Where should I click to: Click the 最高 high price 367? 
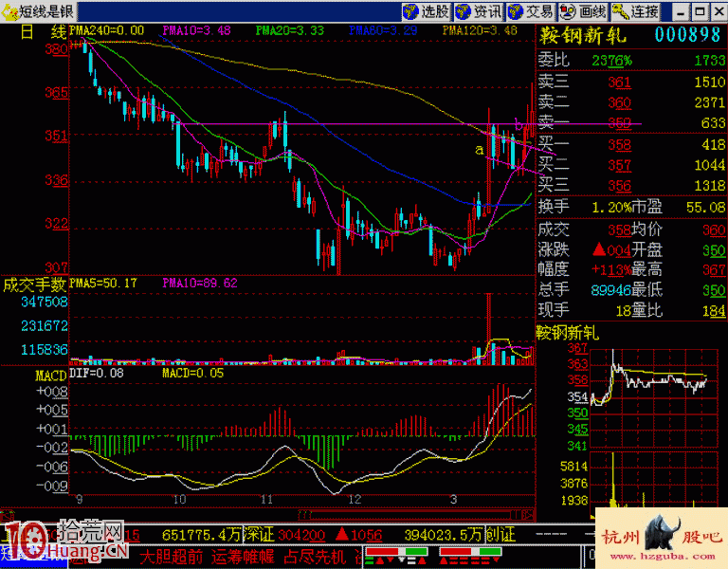click(714, 270)
